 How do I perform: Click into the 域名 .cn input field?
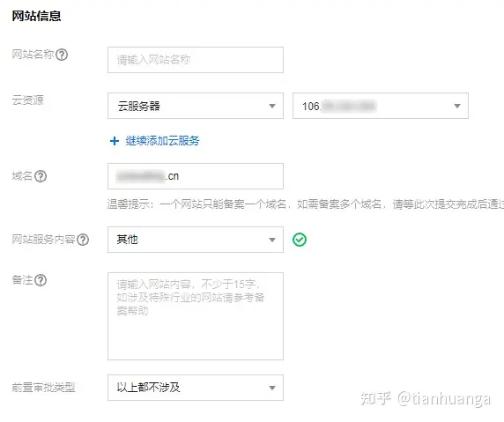(x=196, y=176)
